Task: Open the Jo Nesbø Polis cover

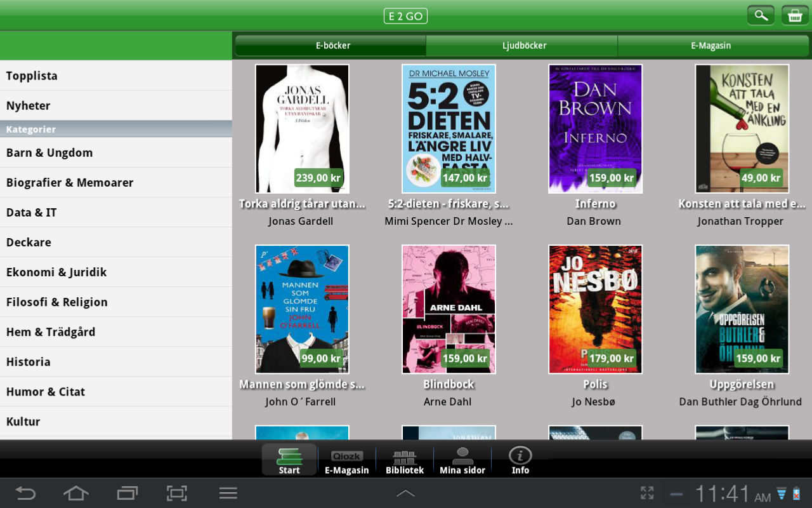Action: [x=595, y=309]
